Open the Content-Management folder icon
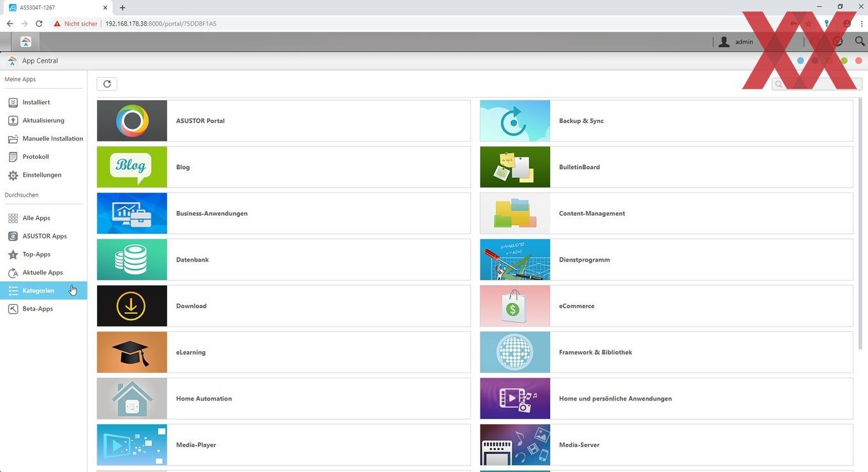This screenshot has height=472, width=868. 515,213
